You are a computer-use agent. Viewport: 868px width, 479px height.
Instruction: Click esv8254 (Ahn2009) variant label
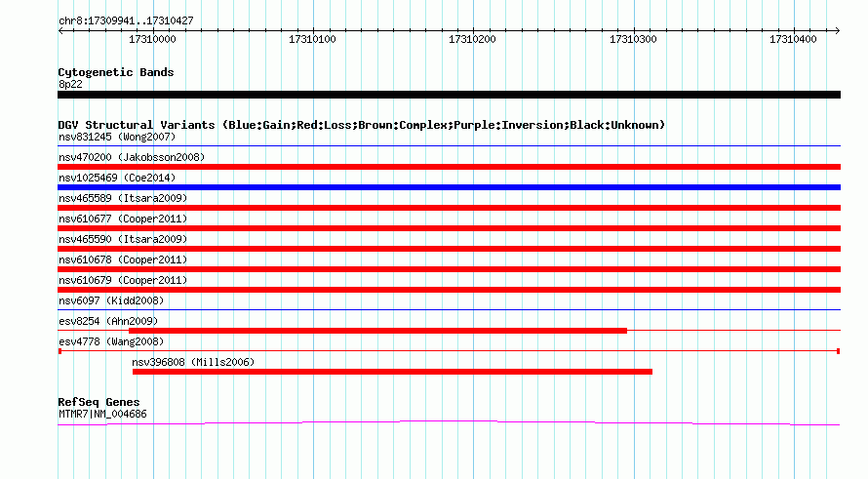coord(108,321)
